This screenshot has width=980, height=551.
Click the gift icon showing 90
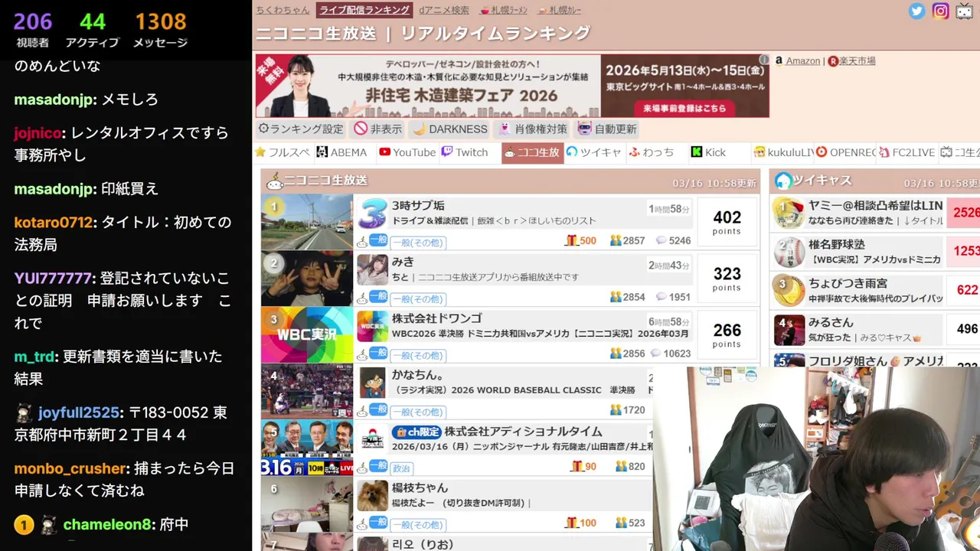[x=577, y=466]
